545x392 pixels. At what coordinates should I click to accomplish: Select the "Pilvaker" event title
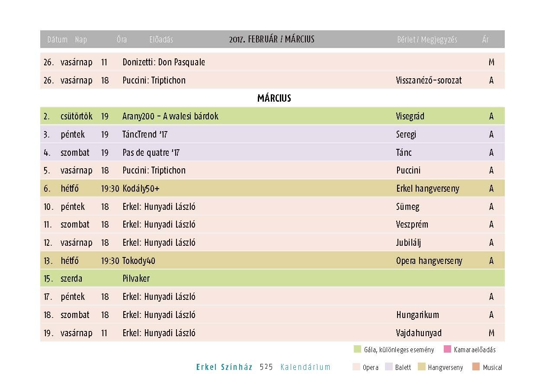(x=136, y=279)
